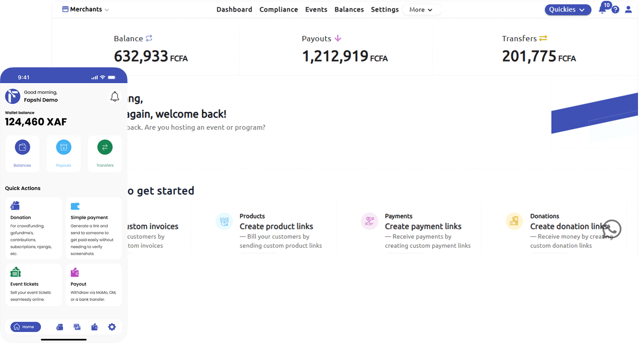Open the More dropdown menu
This screenshot has height=343, width=644.
pyautogui.click(x=421, y=9)
